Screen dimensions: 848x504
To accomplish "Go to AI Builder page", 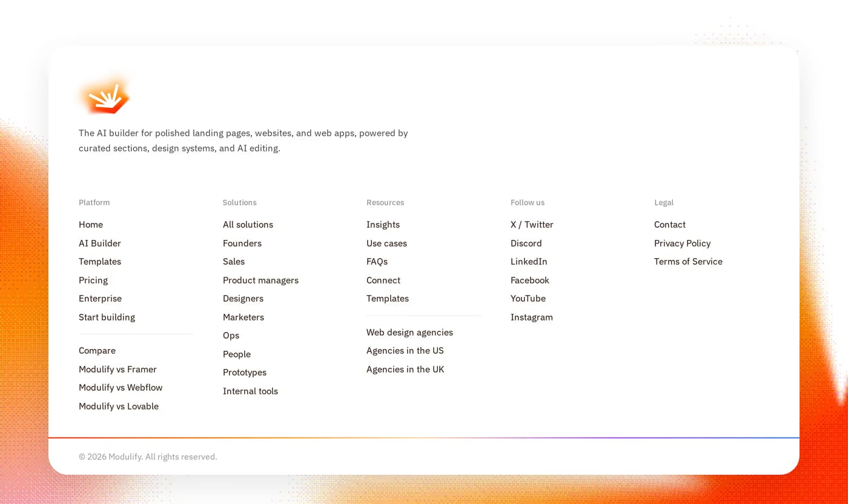I will tap(100, 243).
